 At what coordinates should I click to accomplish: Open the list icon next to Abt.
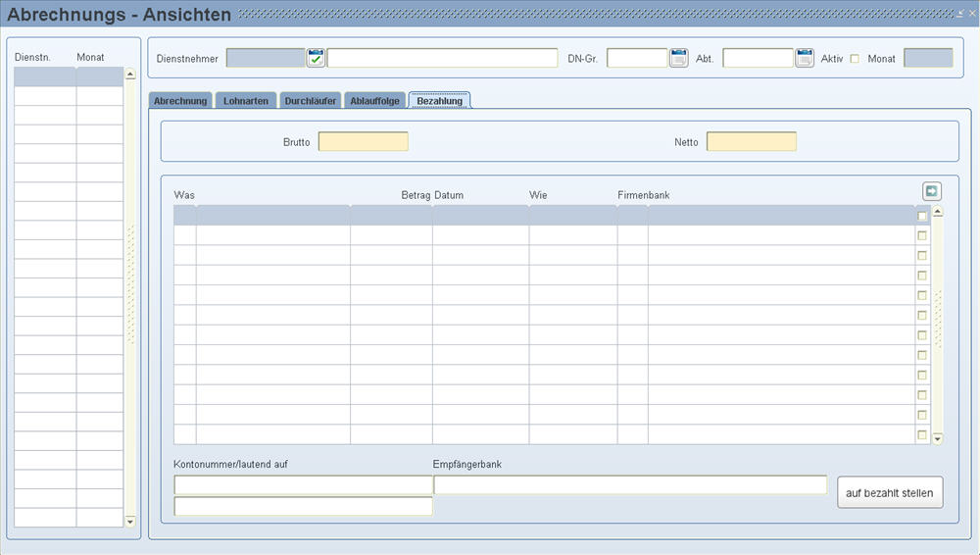coord(805,58)
